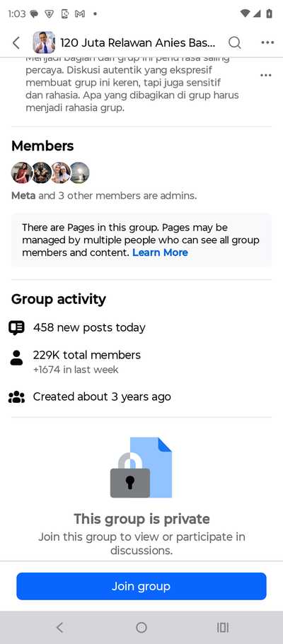Click the Learn More link
This screenshot has height=644, width=283.
point(160,252)
